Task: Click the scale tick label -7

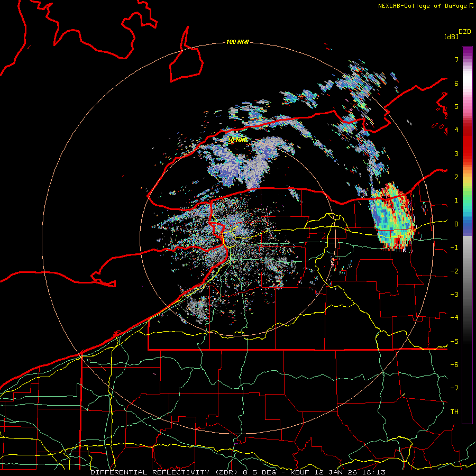Action: 454,388
